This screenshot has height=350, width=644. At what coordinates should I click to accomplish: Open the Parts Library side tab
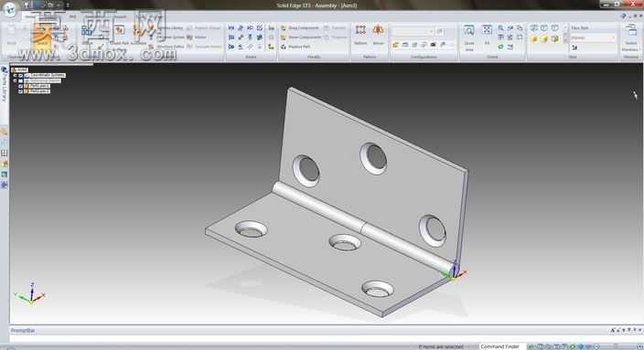[x=5, y=85]
